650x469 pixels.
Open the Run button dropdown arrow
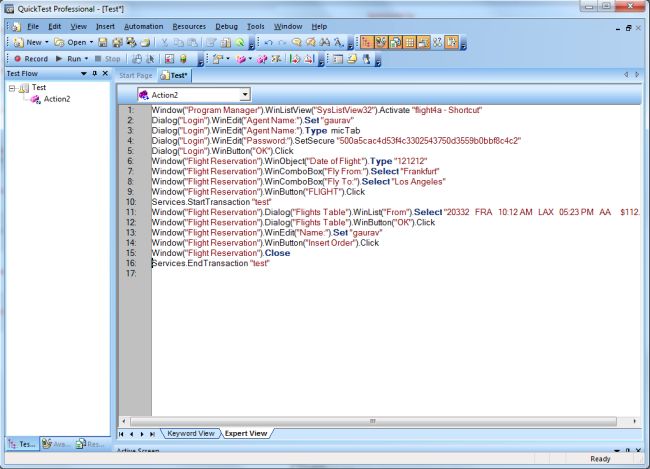coord(86,59)
